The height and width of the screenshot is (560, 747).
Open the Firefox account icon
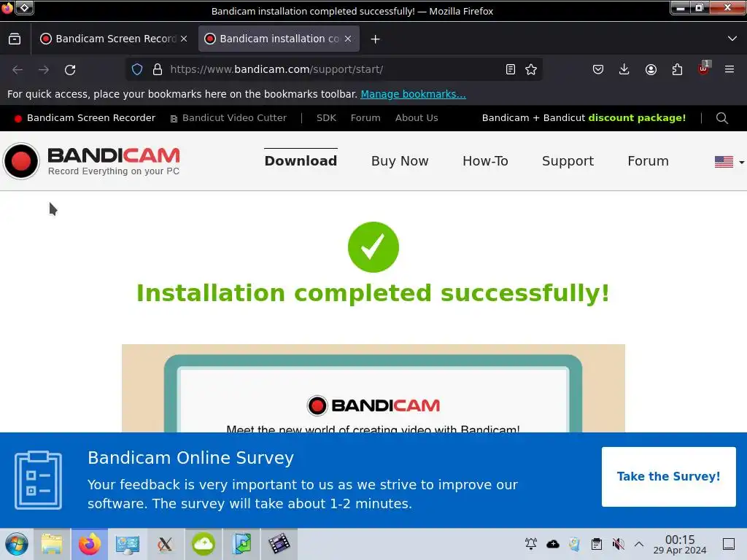click(651, 69)
